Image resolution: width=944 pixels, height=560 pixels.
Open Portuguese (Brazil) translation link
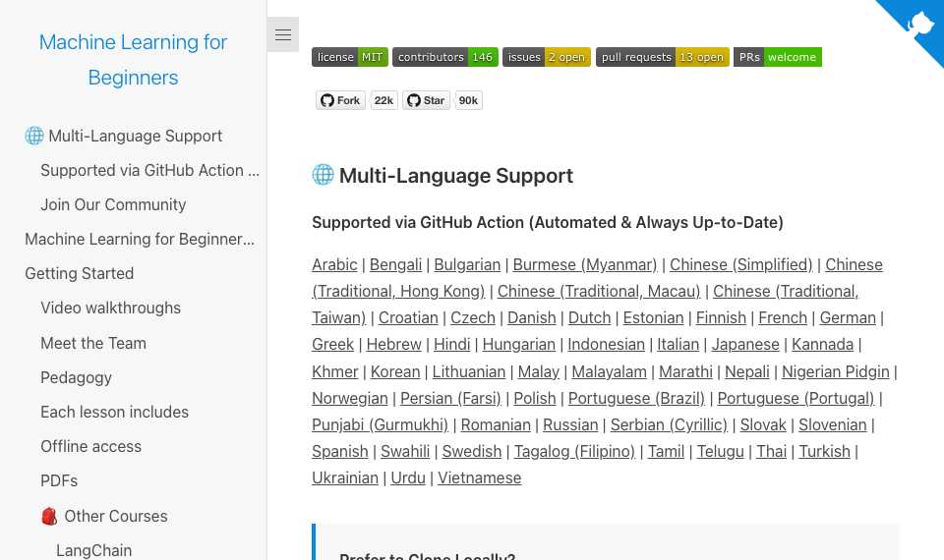coord(636,398)
